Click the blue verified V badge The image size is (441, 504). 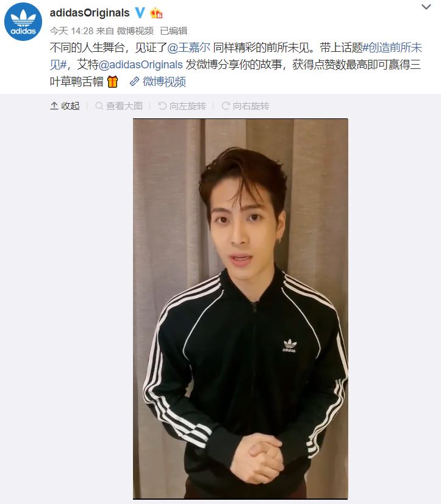(140, 13)
